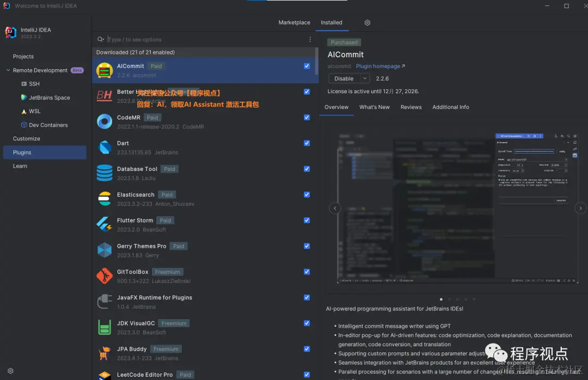Toggle the Flutter Storm checkbox
The image size is (588, 380).
307,220
